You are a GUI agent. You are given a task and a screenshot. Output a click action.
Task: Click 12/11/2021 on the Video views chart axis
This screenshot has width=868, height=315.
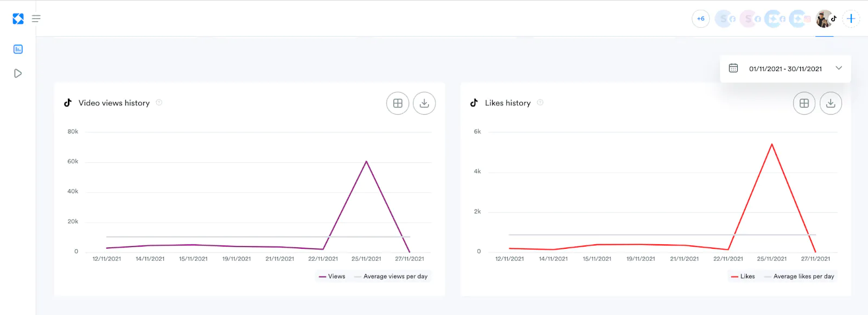pos(107,259)
